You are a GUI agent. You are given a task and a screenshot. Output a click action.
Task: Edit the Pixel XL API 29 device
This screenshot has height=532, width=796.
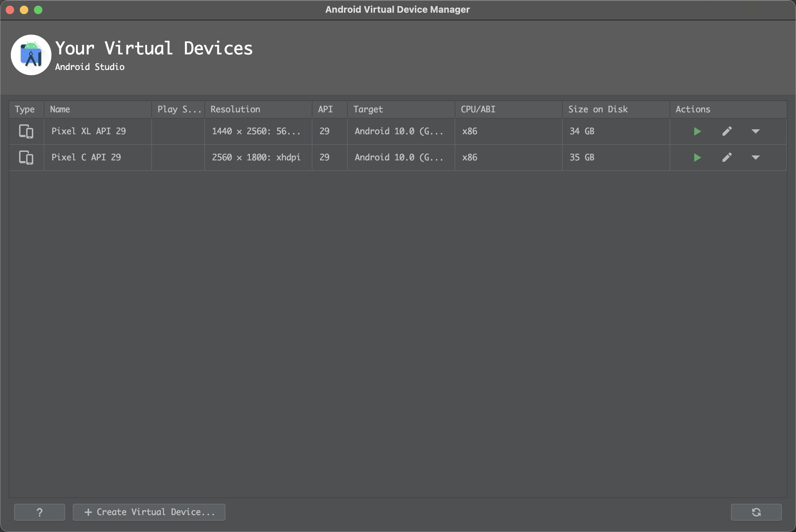(x=727, y=131)
